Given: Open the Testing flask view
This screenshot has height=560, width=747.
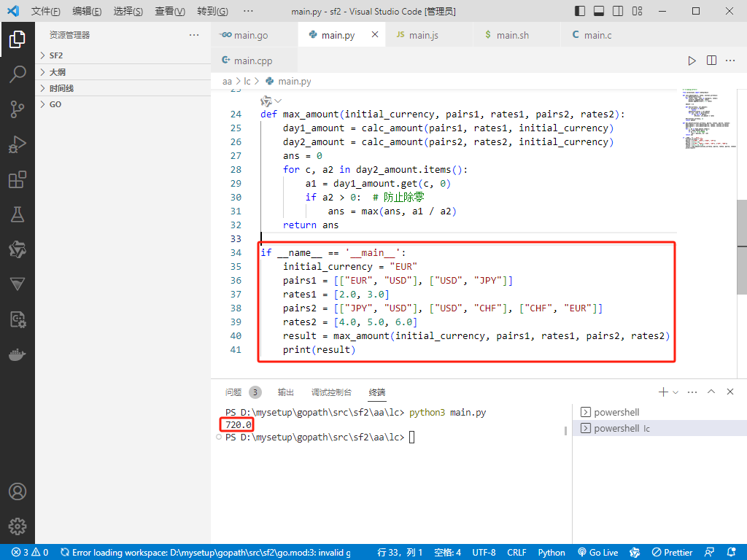Looking at the screenshot, I should point(18,215).
